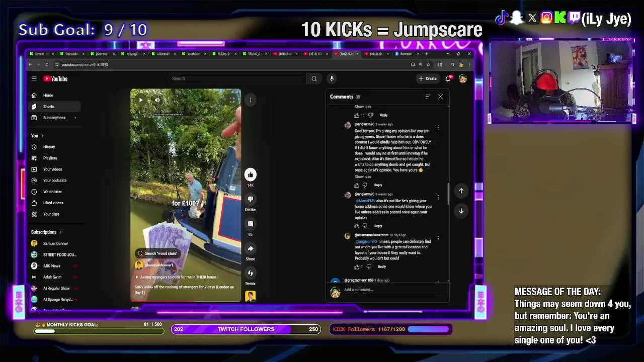
Task: Open a new browser tab
Action: [427, 54]
